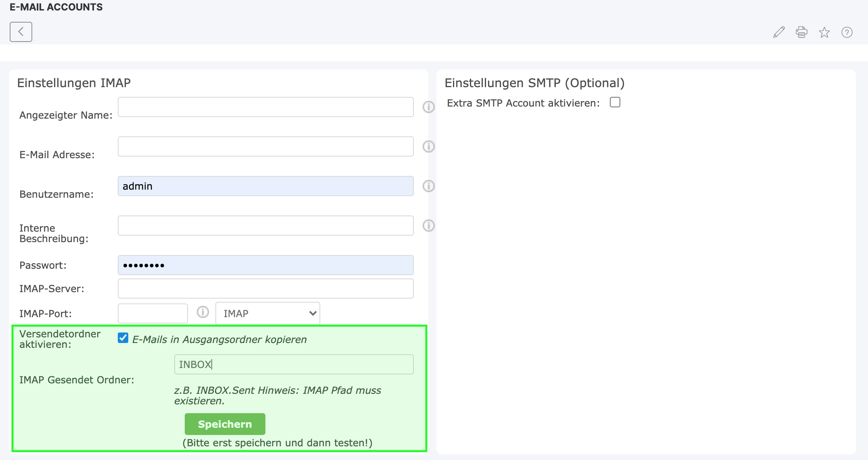Click info icon beside Interne Beschreibung

coord(428,226)
